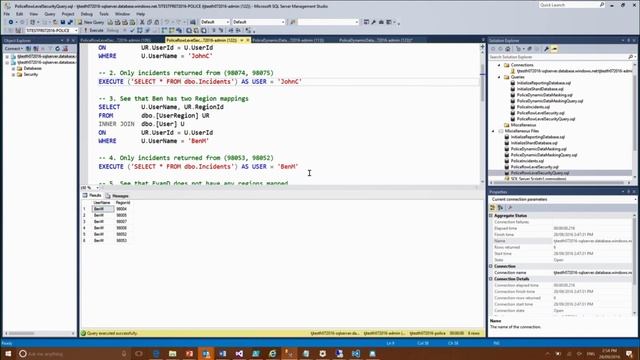Click the Property Pages icon in Properties panel

click(x=509, y=207)
